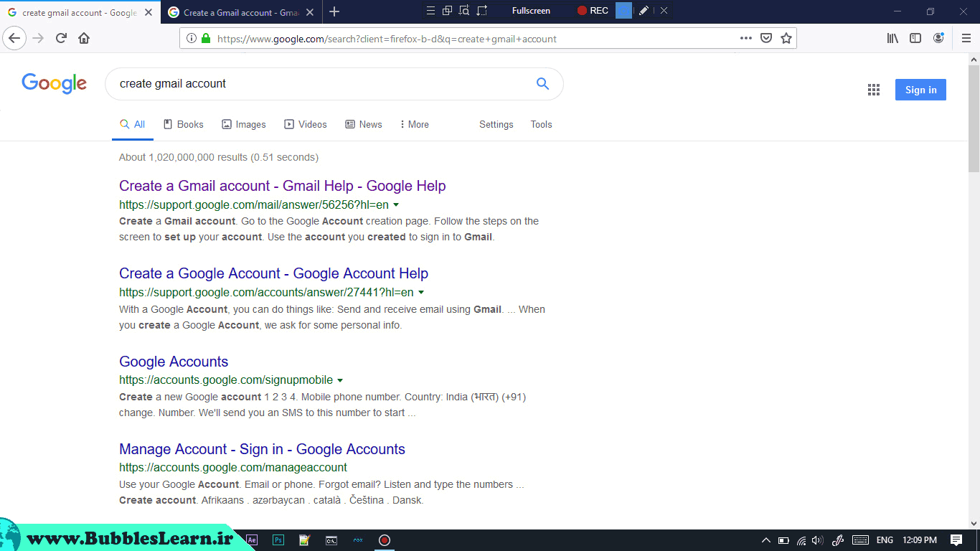Open search Settings menu
This screenshot has height=551, width=980.
tap(496, 124)
